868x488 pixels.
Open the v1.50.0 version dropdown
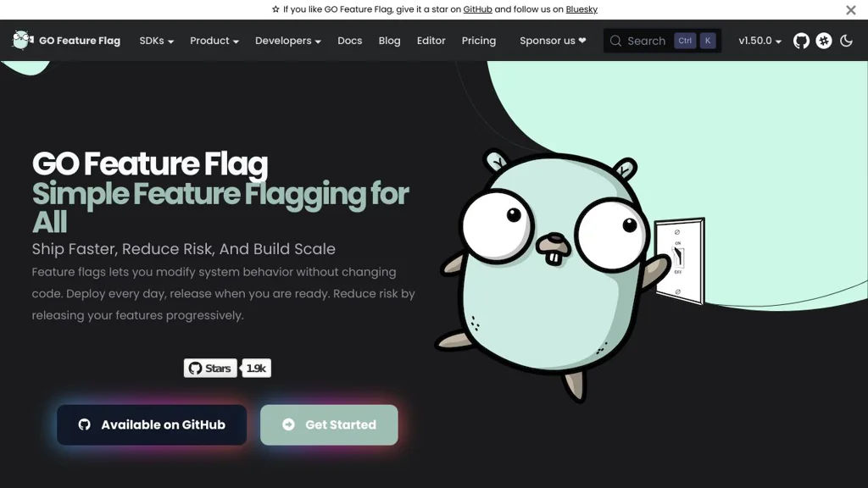pyautogui.click(x=759, y=41)
